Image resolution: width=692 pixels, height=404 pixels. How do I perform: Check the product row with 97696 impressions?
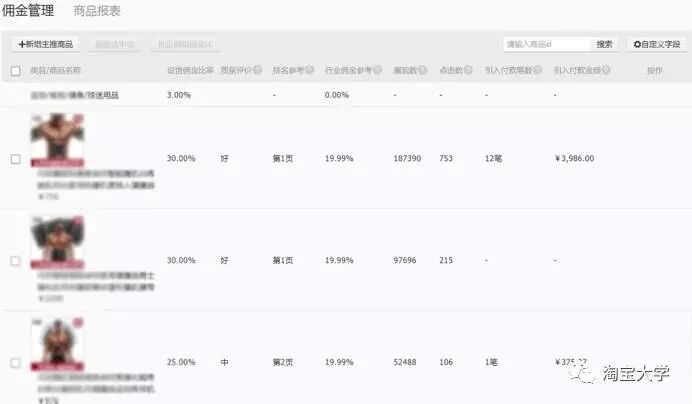tap(15, 261)
